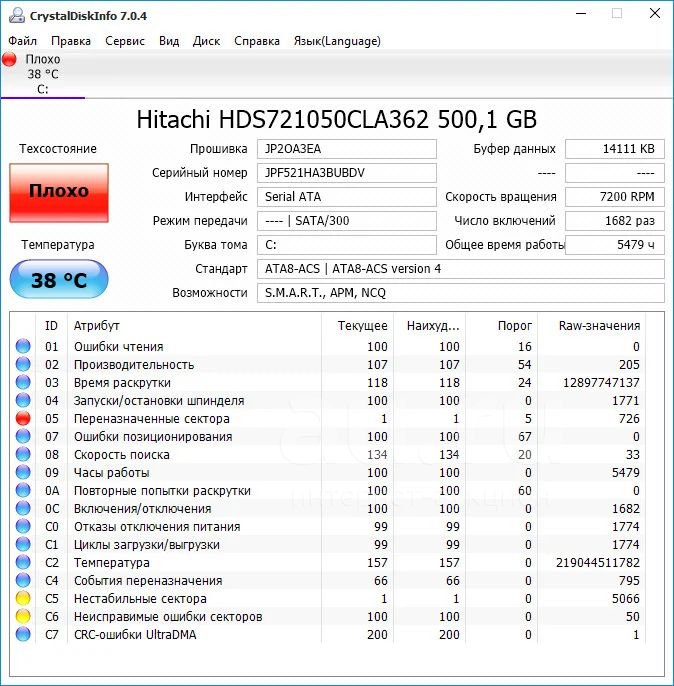Open the Правка menu
The height and width of the screenshot is (686, 674).
coord(71,41)
